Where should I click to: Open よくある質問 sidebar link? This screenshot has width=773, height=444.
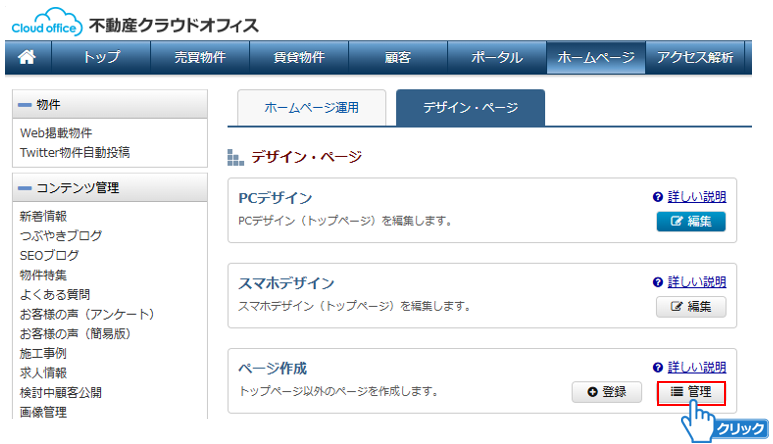click(x=54, y=294)
